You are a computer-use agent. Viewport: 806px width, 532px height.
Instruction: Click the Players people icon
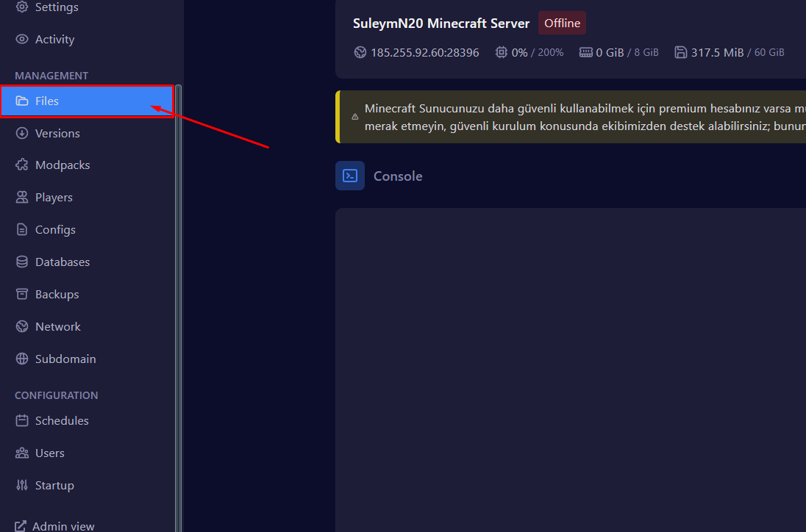(21, 197)
